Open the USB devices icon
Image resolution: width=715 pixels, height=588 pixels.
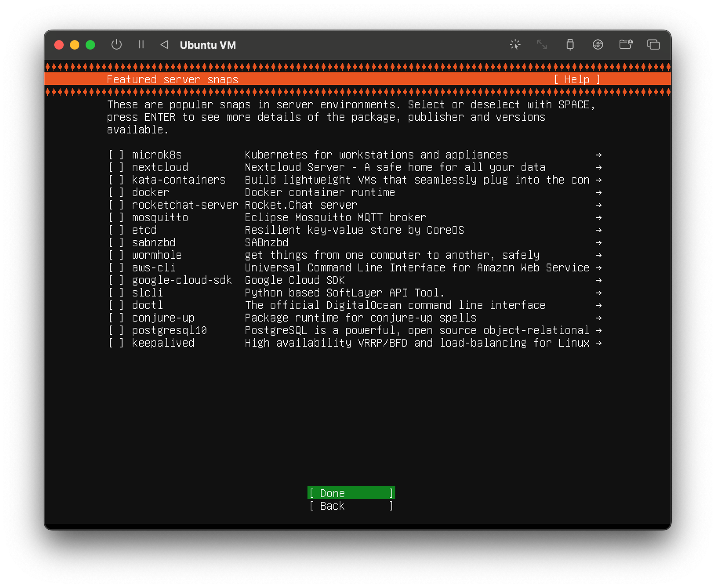pyautogui.click(x=570, y=45)
